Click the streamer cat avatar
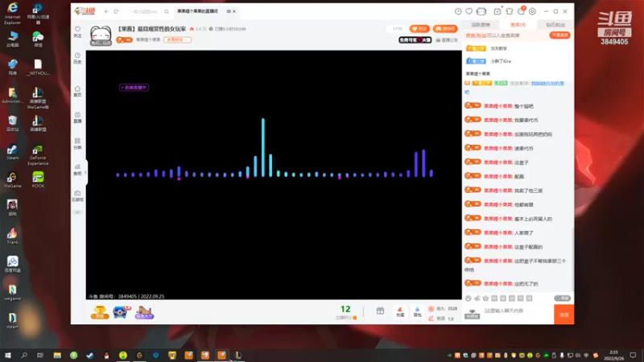Screen dimensions: 644x362 tap(101, 35)
